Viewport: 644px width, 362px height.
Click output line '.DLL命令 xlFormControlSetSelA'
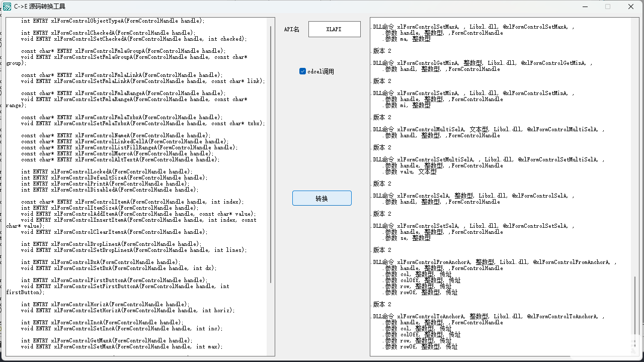(x=472, y=226)
